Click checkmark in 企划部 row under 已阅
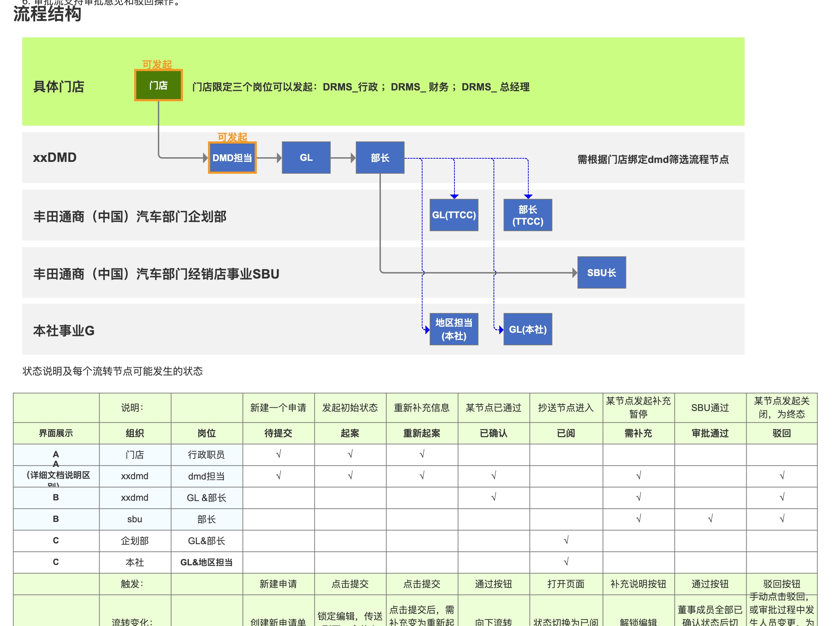840x626 pixels. 566,540
